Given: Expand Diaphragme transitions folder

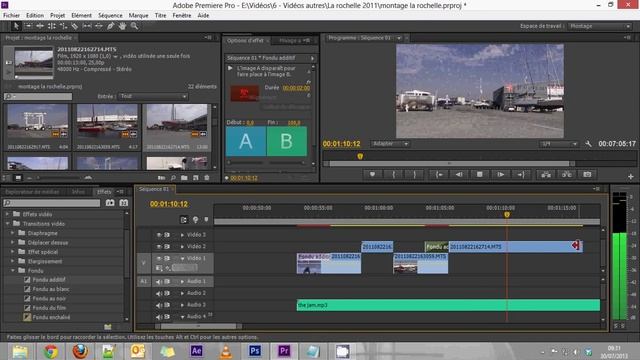Looking at the screenshot, I should (12, 233).
